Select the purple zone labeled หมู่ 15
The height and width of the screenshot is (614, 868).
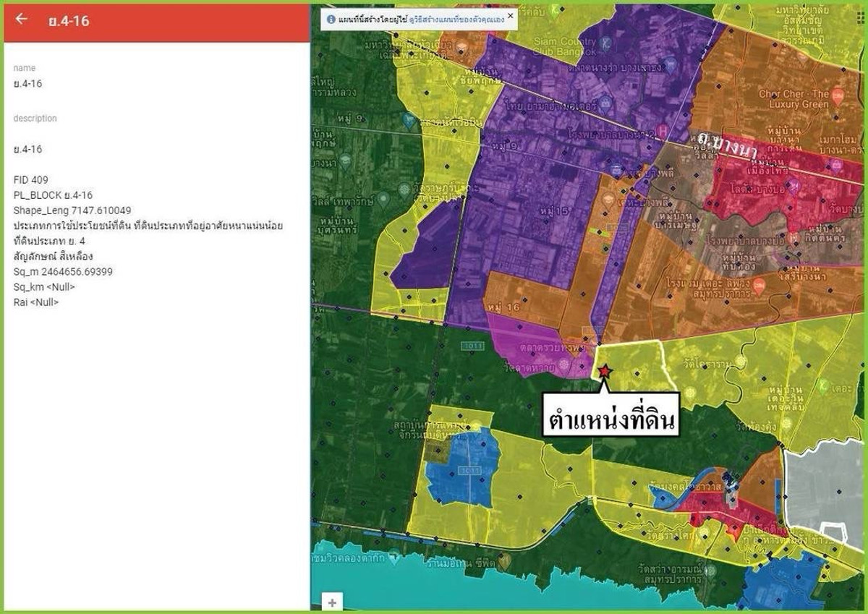click(521, 239)
